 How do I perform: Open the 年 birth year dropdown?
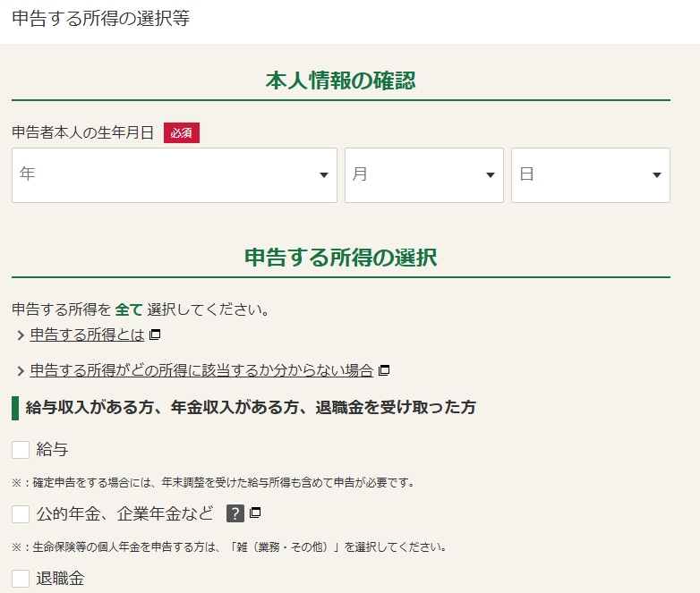point(175,175)
